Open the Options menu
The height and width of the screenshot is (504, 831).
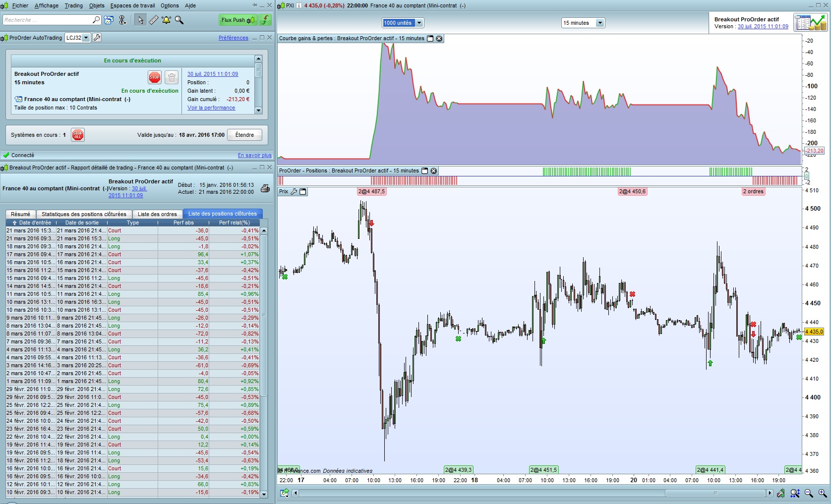(170, 5)
